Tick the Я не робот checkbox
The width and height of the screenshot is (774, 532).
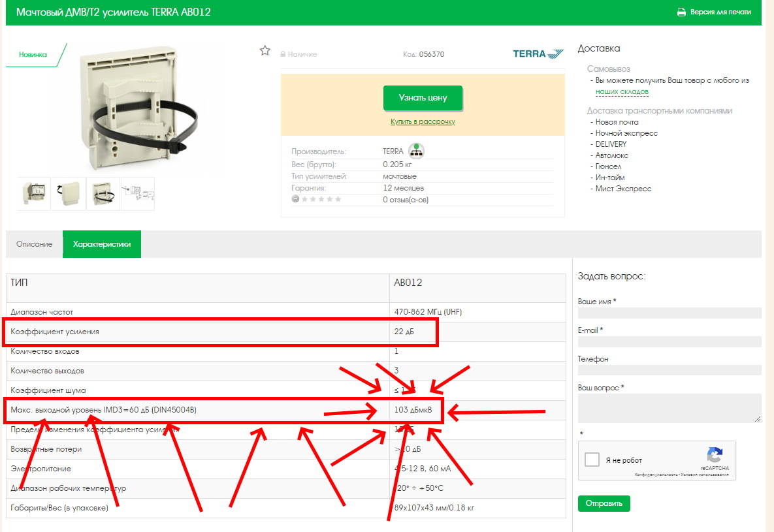(x=592, y=460)
